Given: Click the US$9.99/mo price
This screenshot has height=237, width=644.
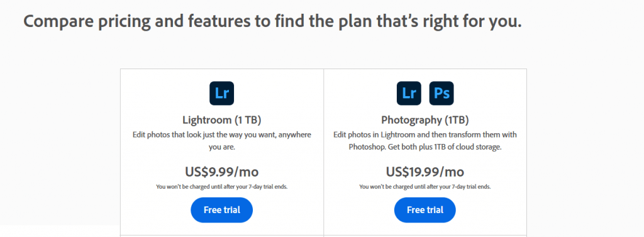Looking at the screenshot, I should coord(222,172).
